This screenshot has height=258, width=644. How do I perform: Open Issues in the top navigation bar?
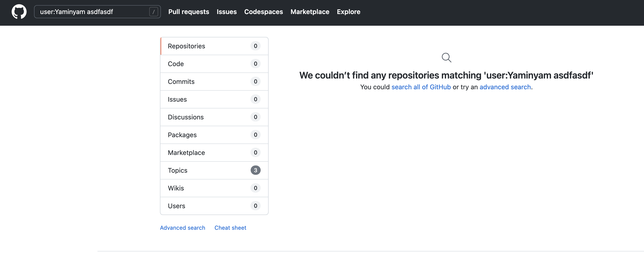(226, 12)
